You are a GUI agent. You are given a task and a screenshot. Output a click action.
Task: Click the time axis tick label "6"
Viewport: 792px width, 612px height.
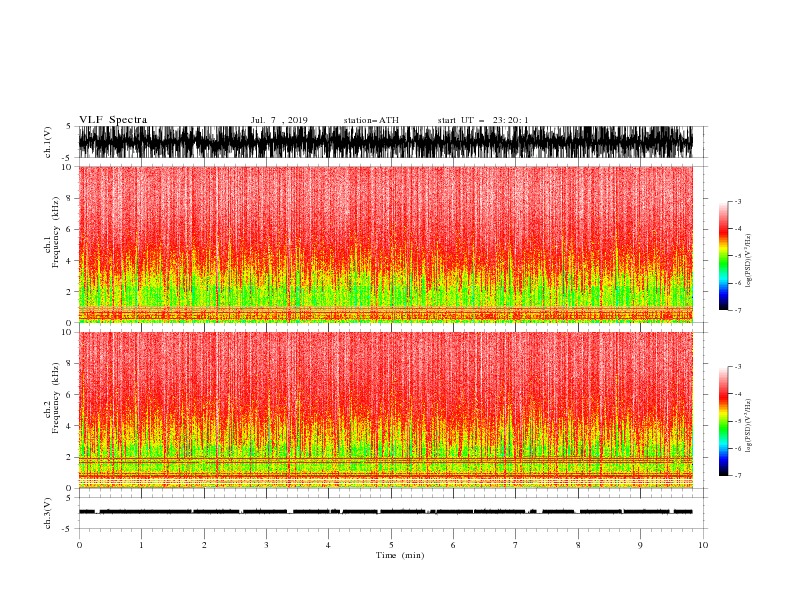coord(453,545)
